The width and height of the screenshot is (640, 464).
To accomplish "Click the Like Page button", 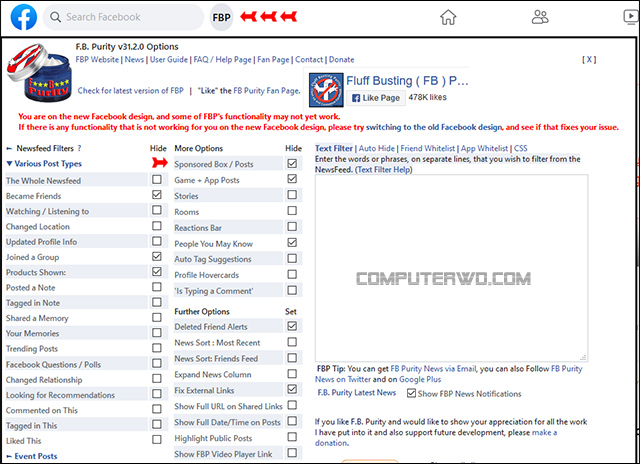I will point(376,98).
